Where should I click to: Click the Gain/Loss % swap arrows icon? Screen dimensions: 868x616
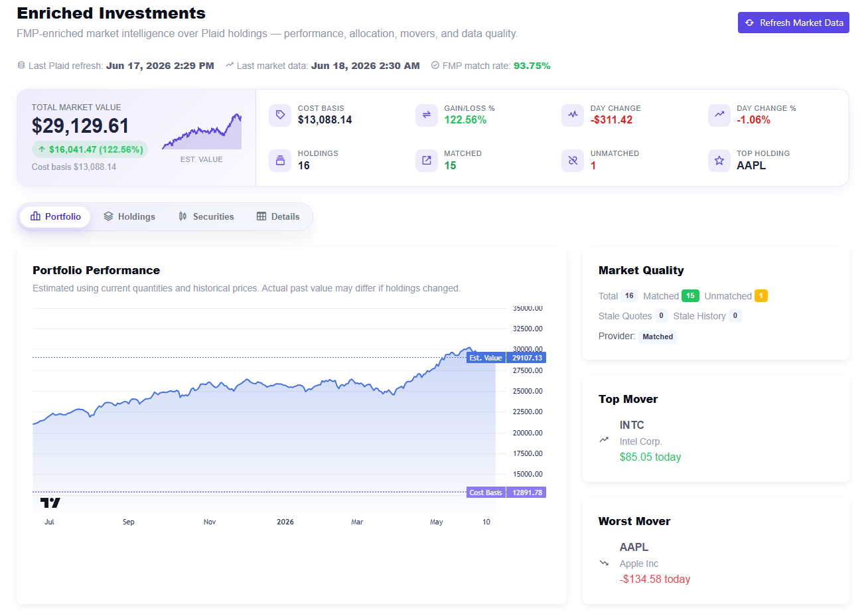click(x=427, y=115)
